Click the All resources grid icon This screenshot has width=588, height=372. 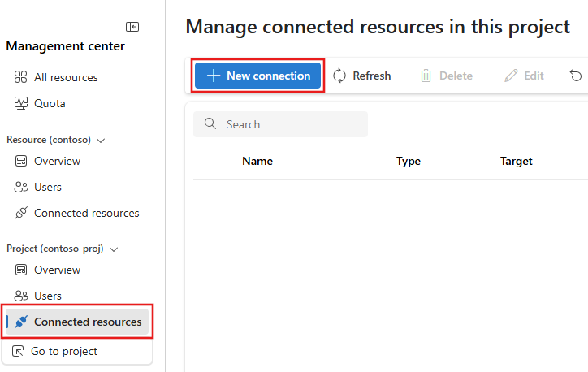[x=21, y=78]
